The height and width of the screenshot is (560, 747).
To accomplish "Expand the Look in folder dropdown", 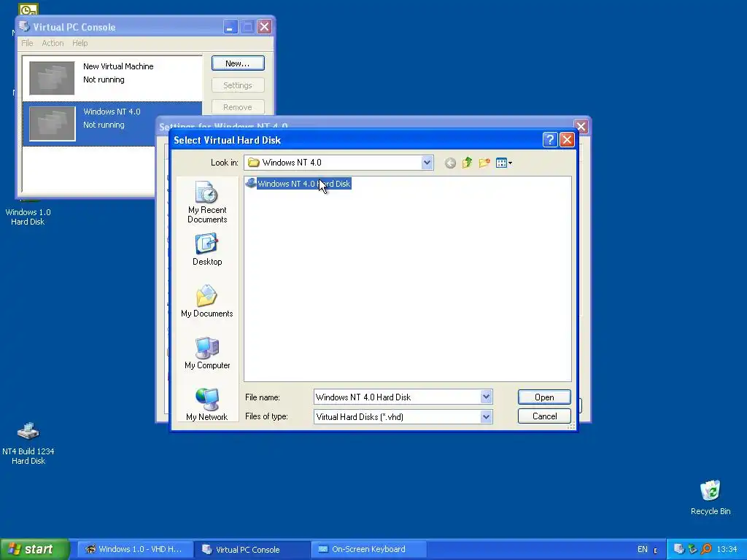I will [x=427, y=163].
